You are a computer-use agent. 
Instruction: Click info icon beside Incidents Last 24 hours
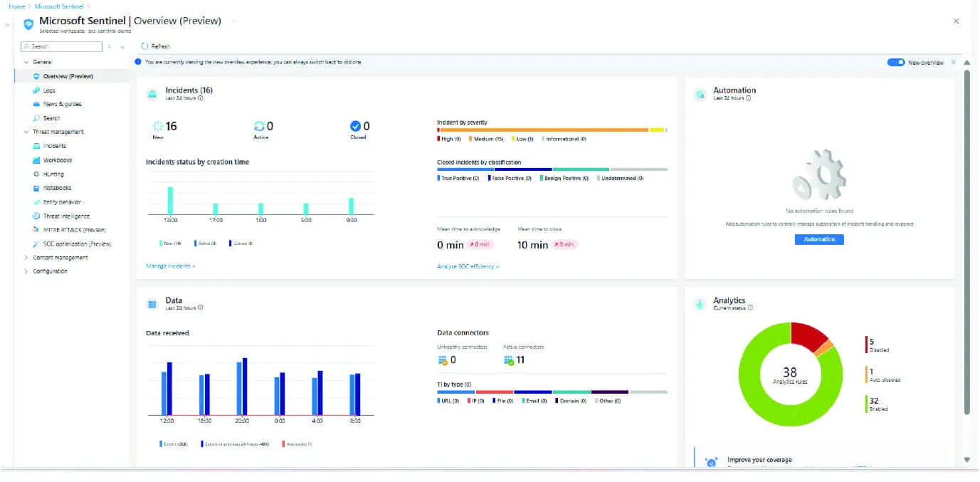pyautogui.click(x=200, y=98)
